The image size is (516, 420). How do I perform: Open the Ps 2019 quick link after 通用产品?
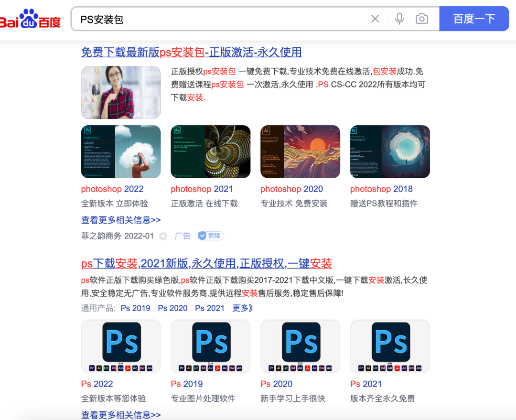(x=136, y=308)
